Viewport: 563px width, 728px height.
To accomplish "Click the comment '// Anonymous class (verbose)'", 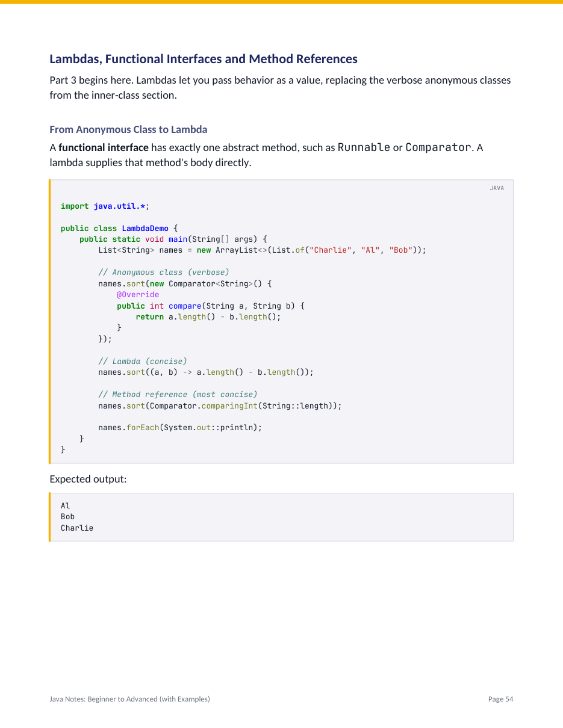I will click(x=164, y=273).
